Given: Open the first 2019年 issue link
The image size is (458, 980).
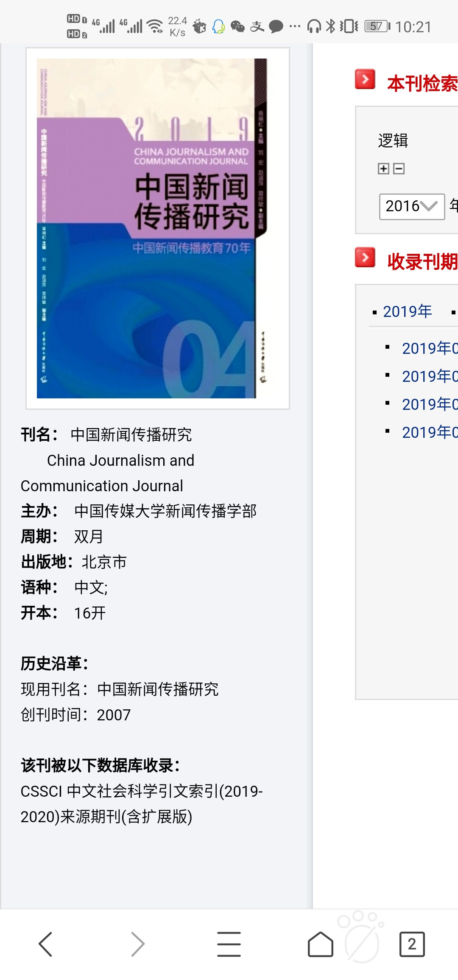Looking at the screenshot, I should tap(429, 348).
